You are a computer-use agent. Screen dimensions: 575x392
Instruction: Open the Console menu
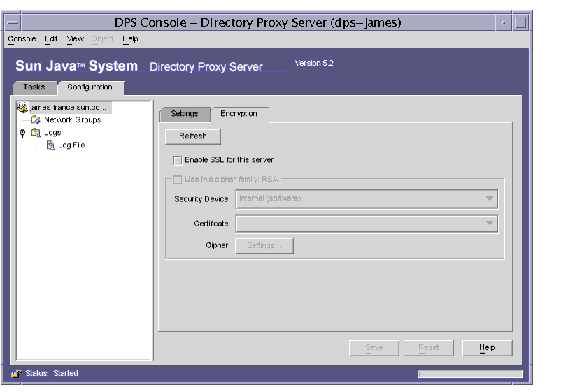click(22, 39)
